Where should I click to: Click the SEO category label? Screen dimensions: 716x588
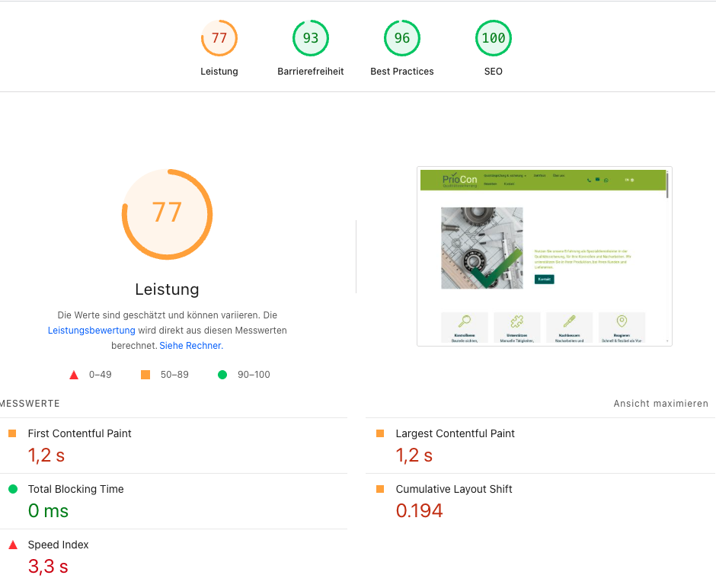click(x=493, y=72)
